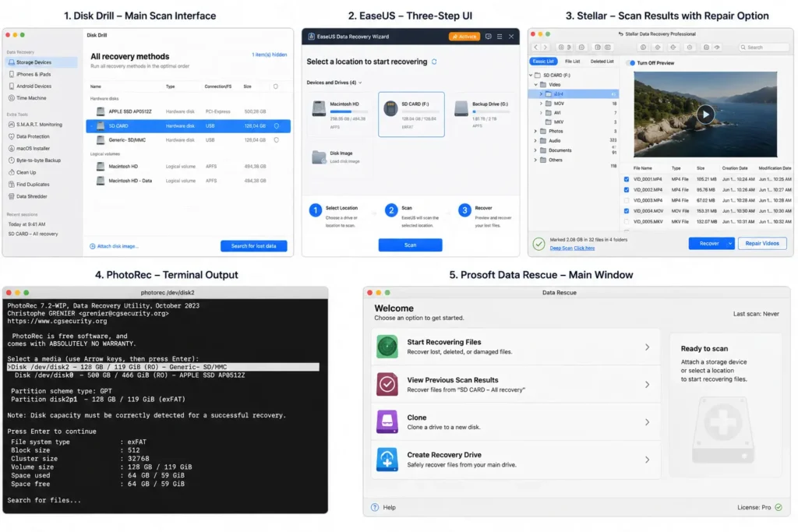Click Macintosh HD usage bar in EaseUS

pyautogui.click(x=348, y=111)
